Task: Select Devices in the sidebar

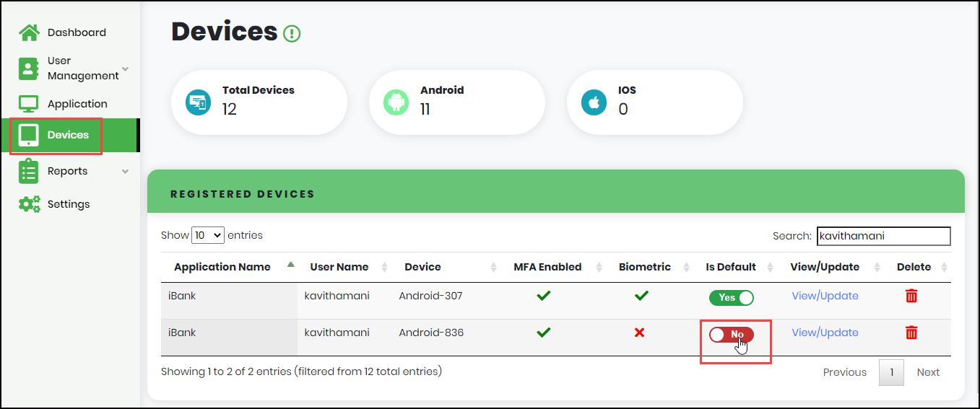Action: click(69, 135)
